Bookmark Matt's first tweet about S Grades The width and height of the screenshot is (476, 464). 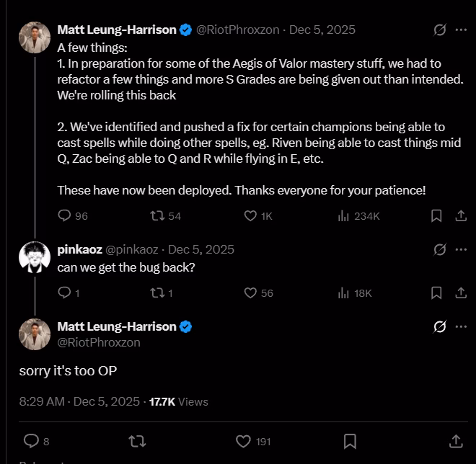click(436, 215)
